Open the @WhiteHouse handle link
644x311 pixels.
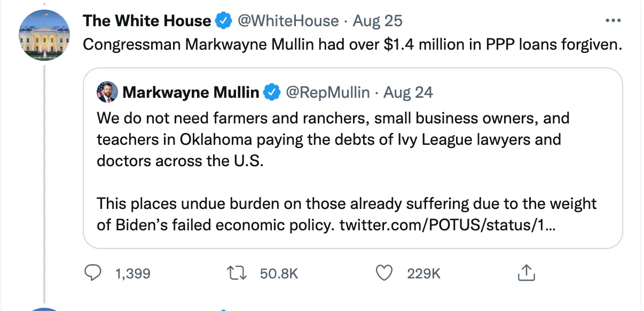[x=288, y=21]
